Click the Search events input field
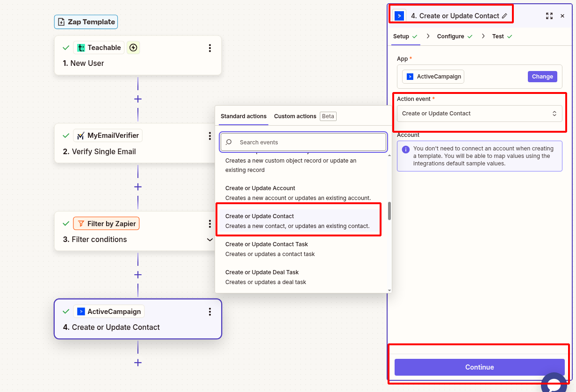This screenshot has width=576, height=392. 303,142
